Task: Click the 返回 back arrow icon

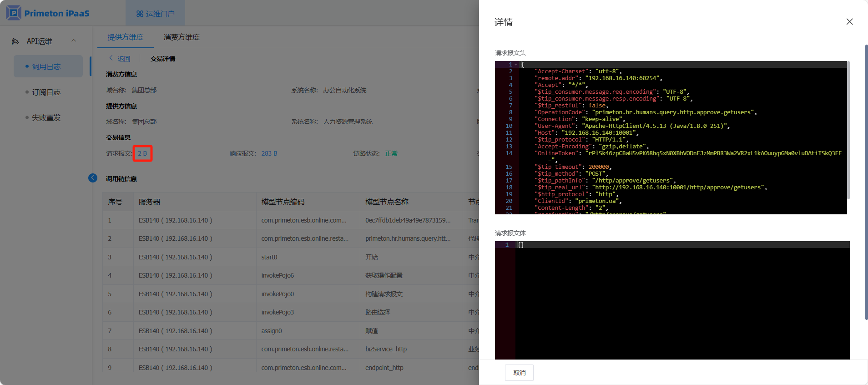Action: click(111, 58)
